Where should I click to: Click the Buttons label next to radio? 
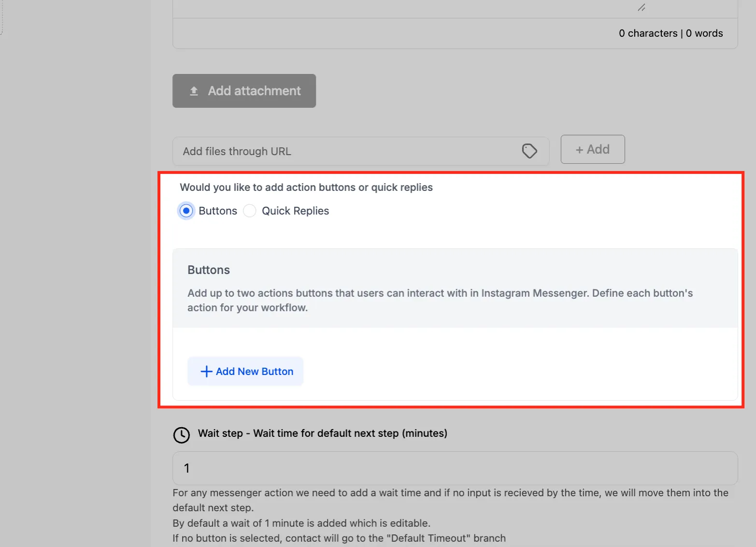pos(218,211)
